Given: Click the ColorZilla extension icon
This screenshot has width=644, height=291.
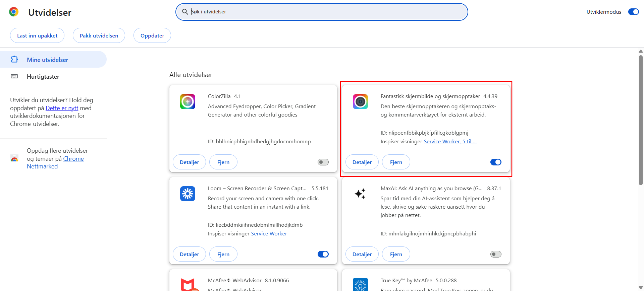Looking at the screenshot, I should coord(187,101).
